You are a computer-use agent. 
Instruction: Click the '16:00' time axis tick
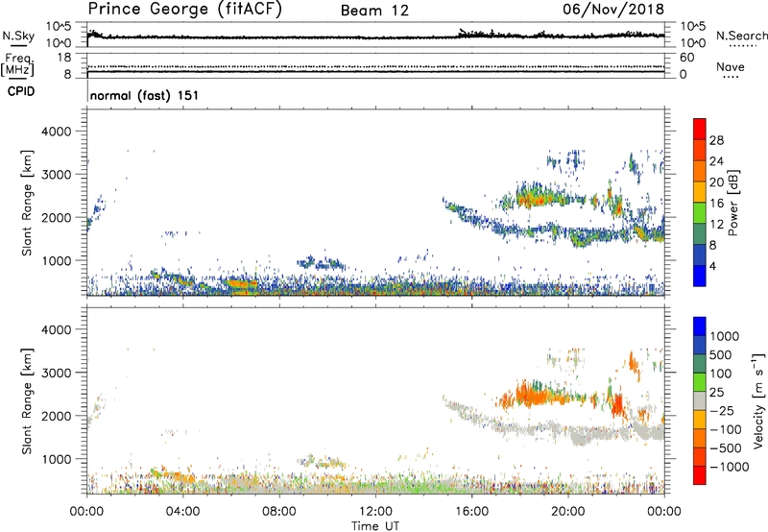click(x=471, y=512)
